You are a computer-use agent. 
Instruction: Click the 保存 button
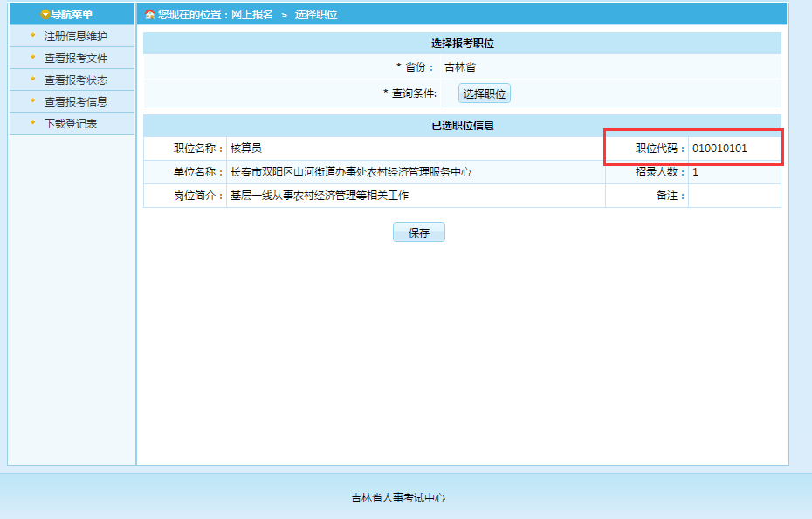point(419,232)
